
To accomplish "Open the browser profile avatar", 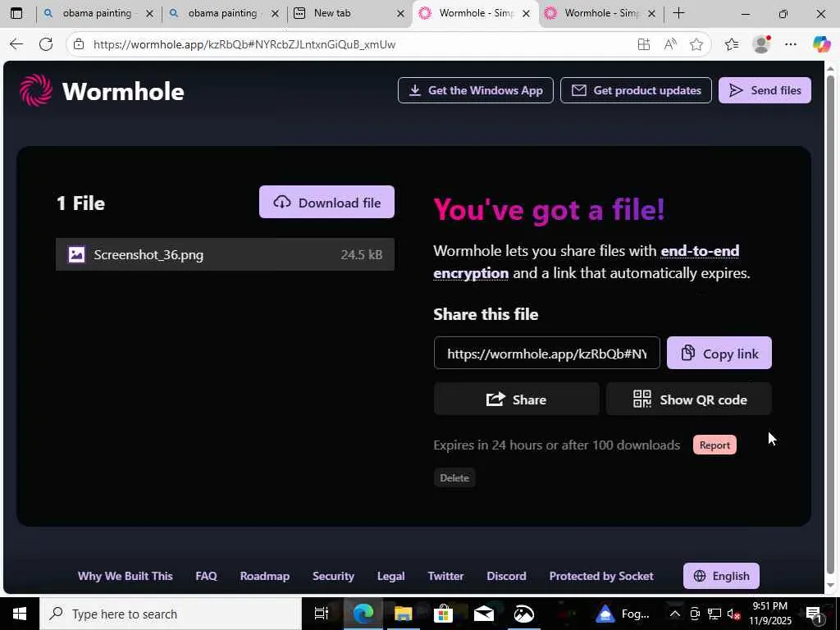I will click(761, 44).
